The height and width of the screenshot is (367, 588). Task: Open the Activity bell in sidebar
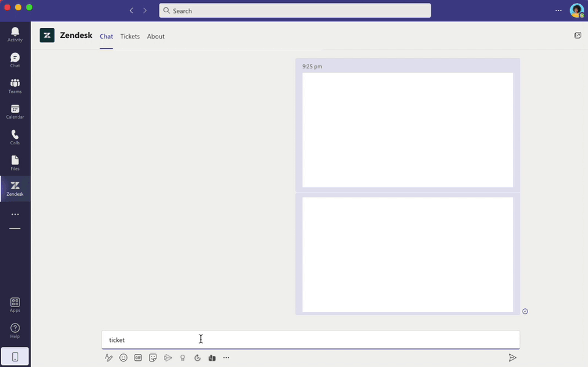point(15,34)
